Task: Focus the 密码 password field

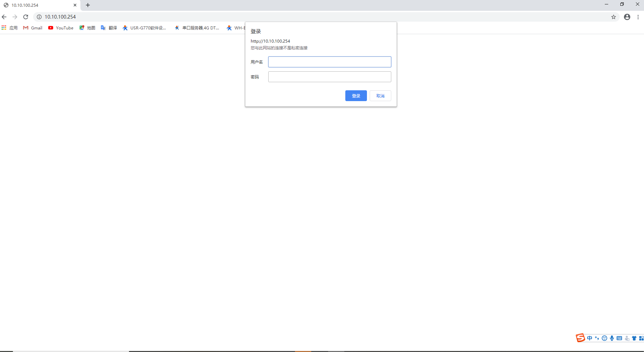Action: point(329,77)
